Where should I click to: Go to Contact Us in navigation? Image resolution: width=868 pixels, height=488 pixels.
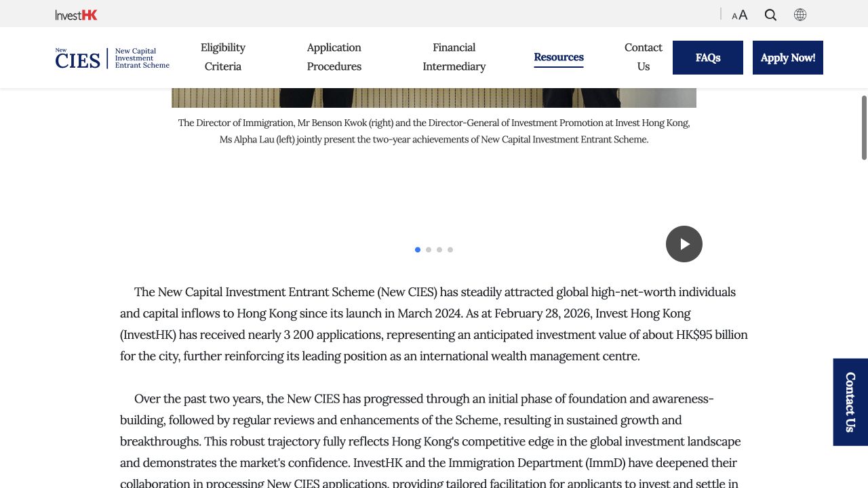(644, 57)
